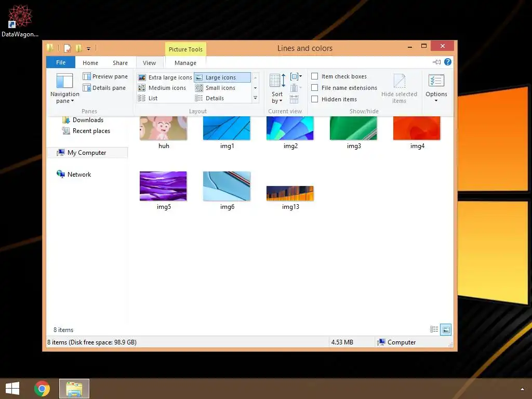
Task: Switch to the Share tab
Action: 120,63
